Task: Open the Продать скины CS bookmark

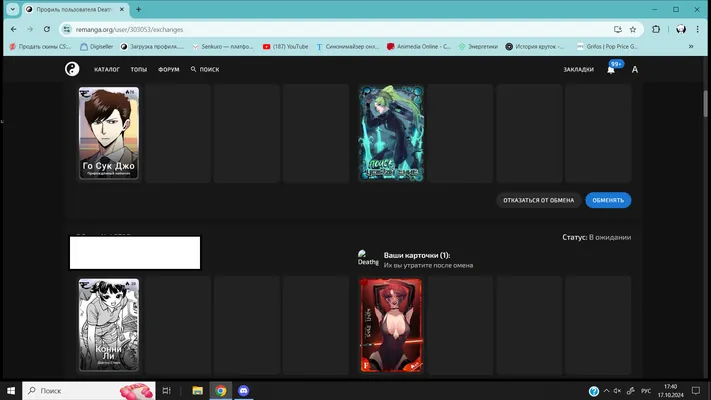Action: [40, 46]
